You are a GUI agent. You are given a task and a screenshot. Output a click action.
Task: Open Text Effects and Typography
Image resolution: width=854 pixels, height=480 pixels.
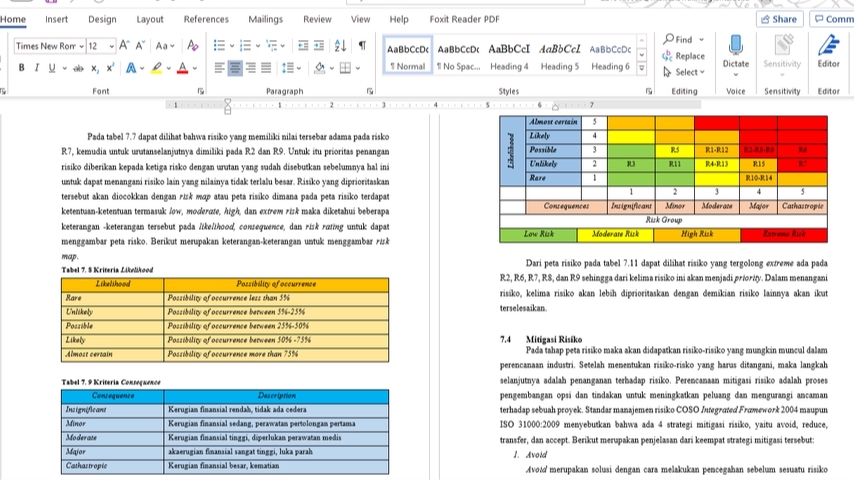point(131,68)
